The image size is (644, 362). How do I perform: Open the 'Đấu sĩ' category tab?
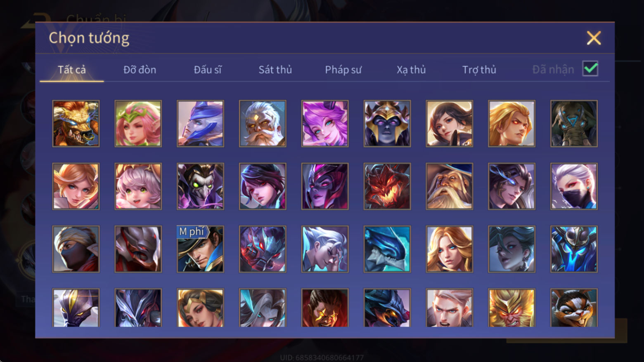(208, 70)
